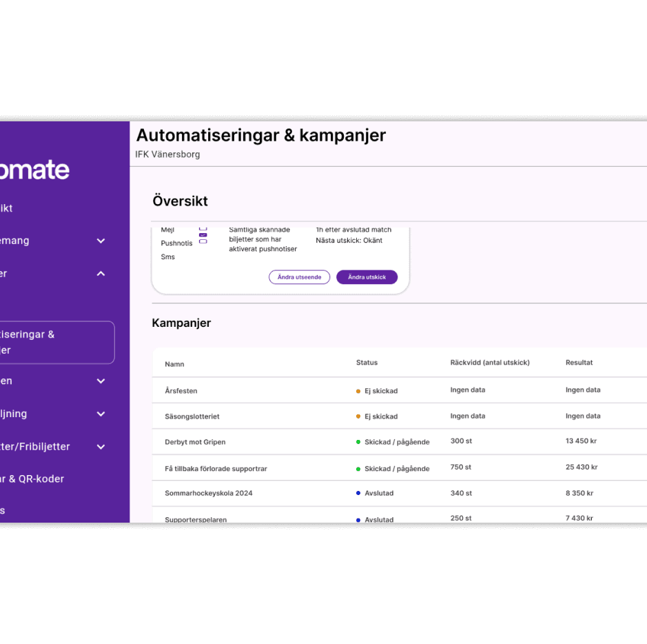Viewport: 647px width, 644px height.
Task: Click the '750 st' reach value
Action: (460, 467)
